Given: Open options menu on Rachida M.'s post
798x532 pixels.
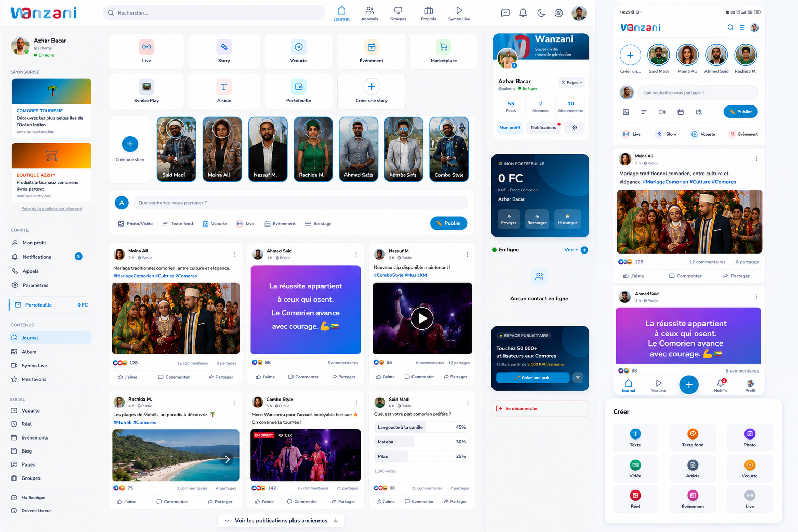Looking at the screenshot, I should (x=234, y=403).
